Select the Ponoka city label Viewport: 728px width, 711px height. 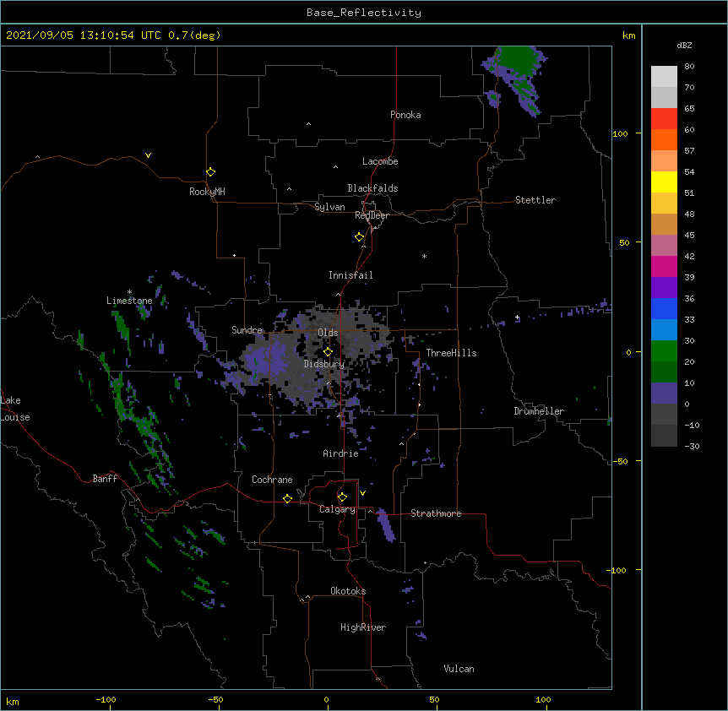tap(405, 115)
